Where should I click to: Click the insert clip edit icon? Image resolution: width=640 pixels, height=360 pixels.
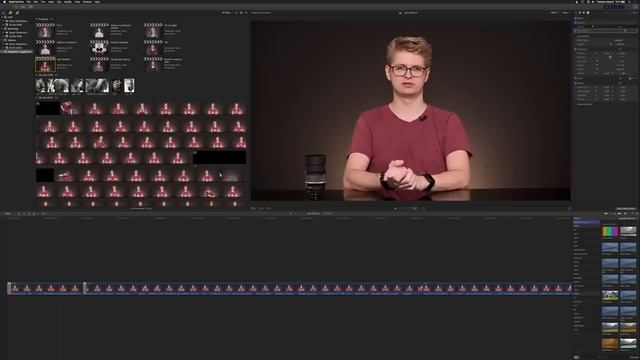pos(24,213)
